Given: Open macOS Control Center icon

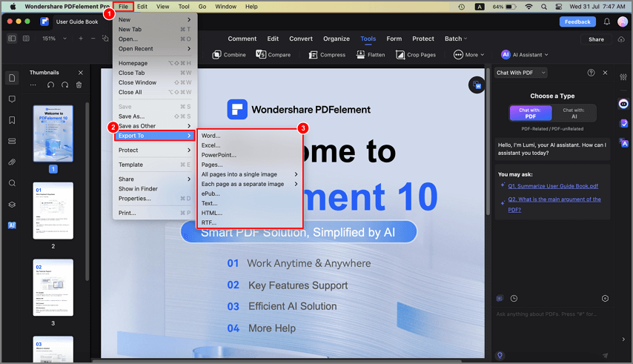Looking at the screenshot, I should [559, 7].
